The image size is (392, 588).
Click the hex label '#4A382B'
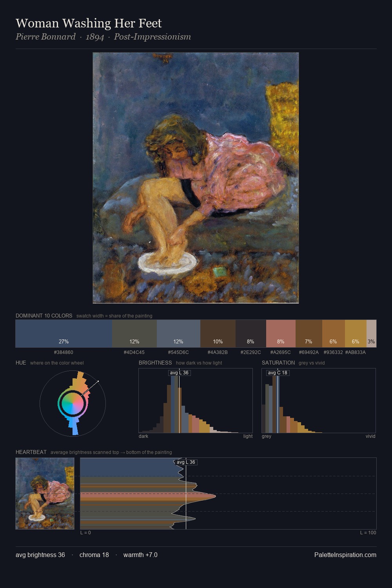pos(218,352)
